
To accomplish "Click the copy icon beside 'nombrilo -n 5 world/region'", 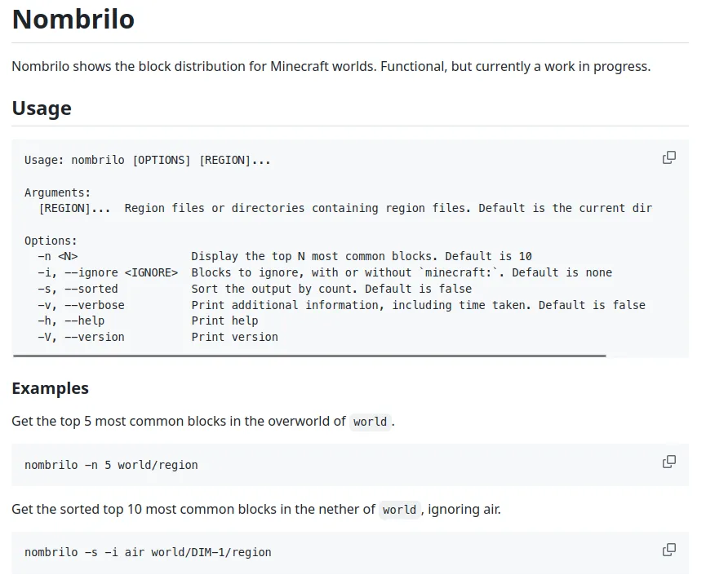I will [x=669, y=462].
